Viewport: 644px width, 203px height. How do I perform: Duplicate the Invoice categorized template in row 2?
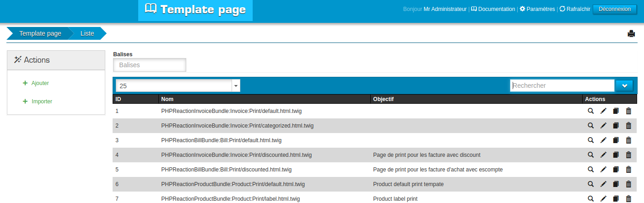click(616, 126)
